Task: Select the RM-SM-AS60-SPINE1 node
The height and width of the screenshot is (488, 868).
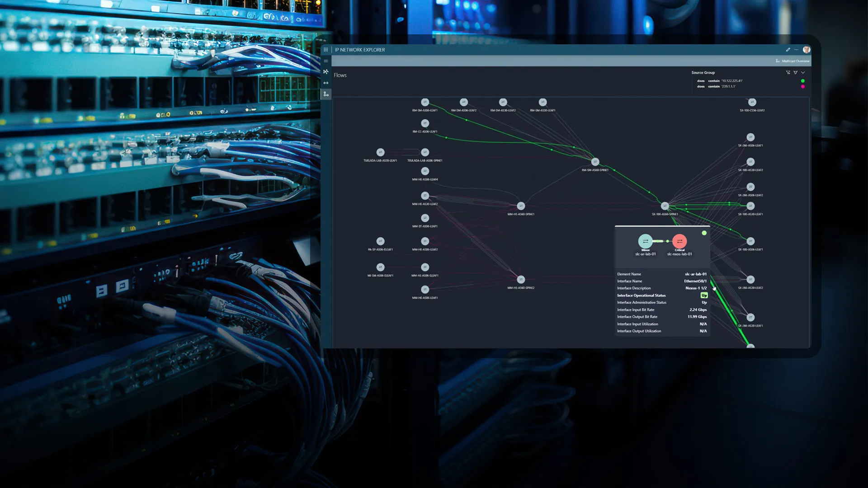Action: click(595, 162)
